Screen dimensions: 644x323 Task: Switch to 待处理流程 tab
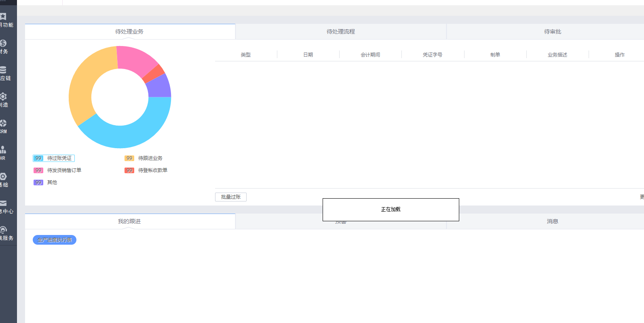(x=341, y=31)
